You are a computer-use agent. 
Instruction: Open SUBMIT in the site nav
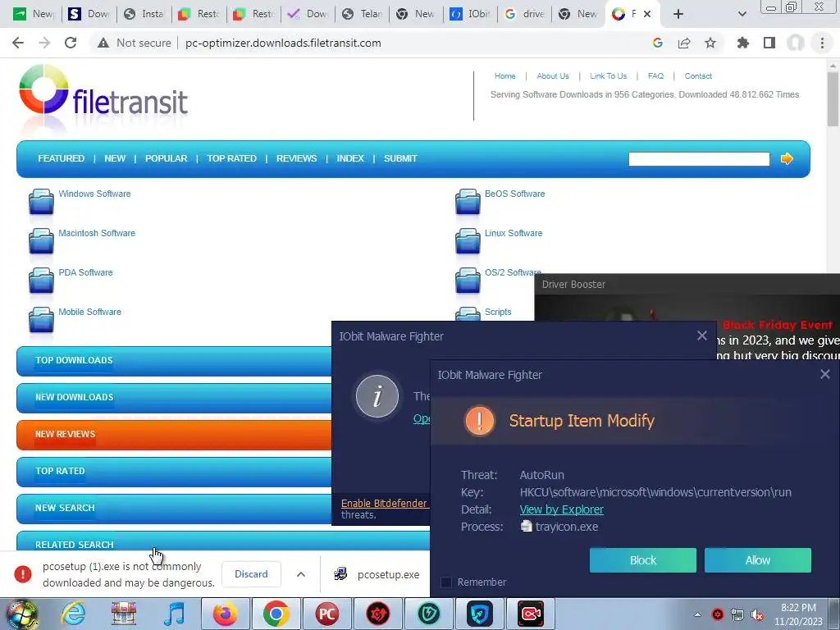click(x=400, y=158)
